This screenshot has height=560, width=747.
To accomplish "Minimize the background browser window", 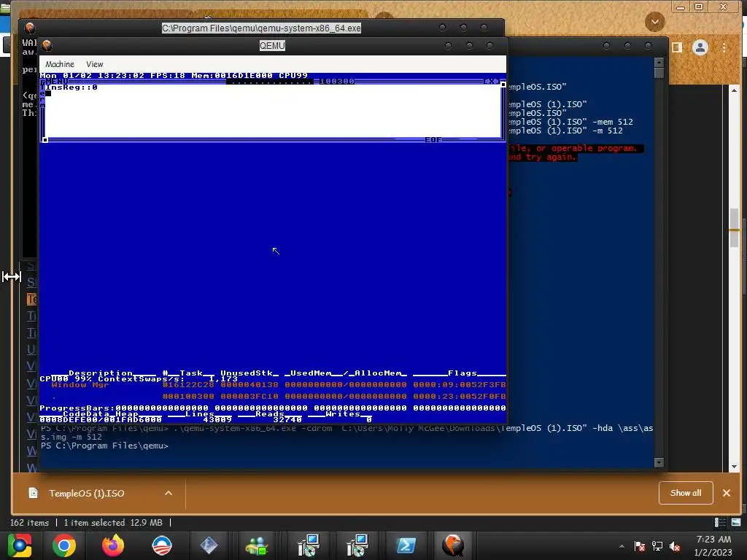I will click(x=681, y=7).
